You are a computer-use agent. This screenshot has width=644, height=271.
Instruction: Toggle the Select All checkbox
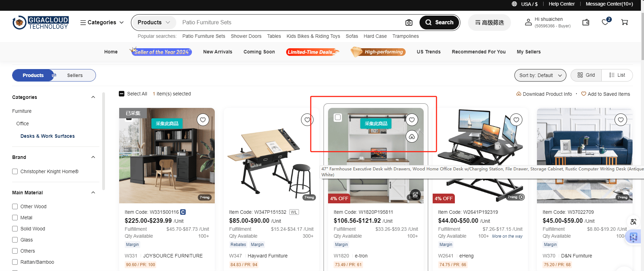(x=122, y=94)
